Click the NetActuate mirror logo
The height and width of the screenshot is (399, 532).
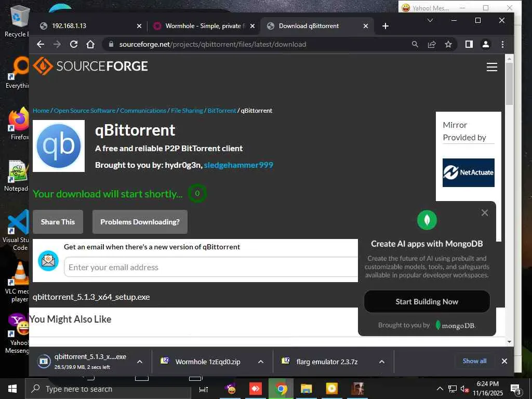tap(468, 172)
